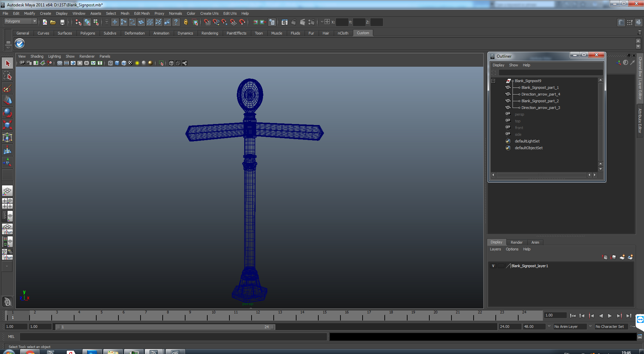Toggle viewport resolution gate icon

click(x=73, y=63)
